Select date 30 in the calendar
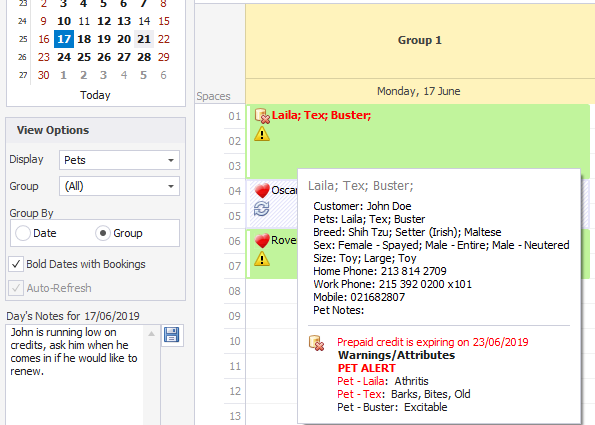 pos(44,75)
